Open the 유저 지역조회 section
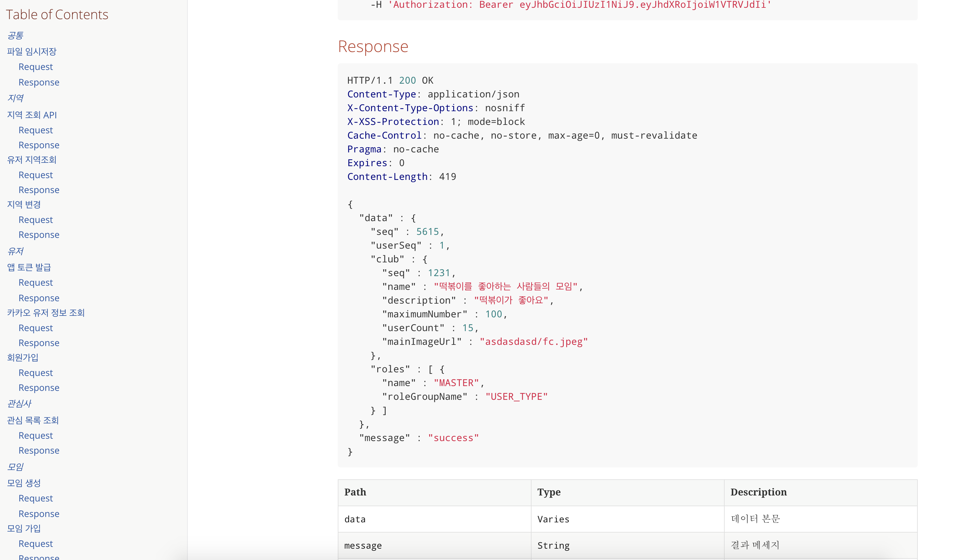 (x=32, y=160)
